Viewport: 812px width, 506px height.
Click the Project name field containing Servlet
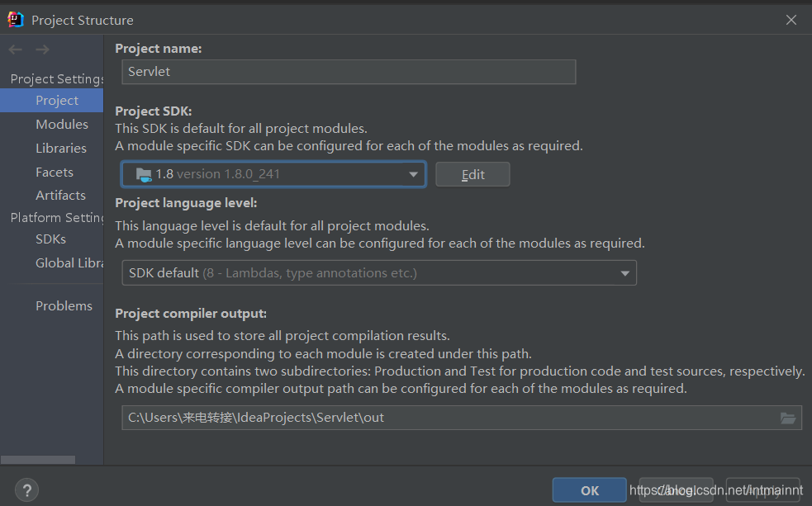point(349,72)
